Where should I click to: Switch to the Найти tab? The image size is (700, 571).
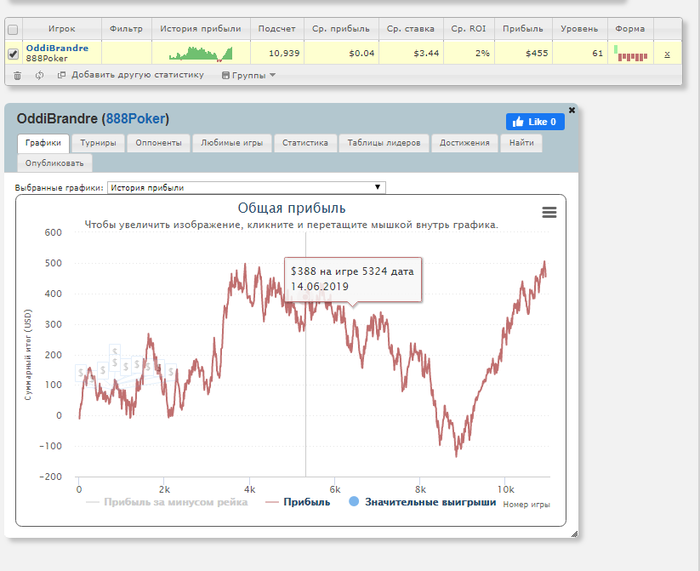coord(521,143)
